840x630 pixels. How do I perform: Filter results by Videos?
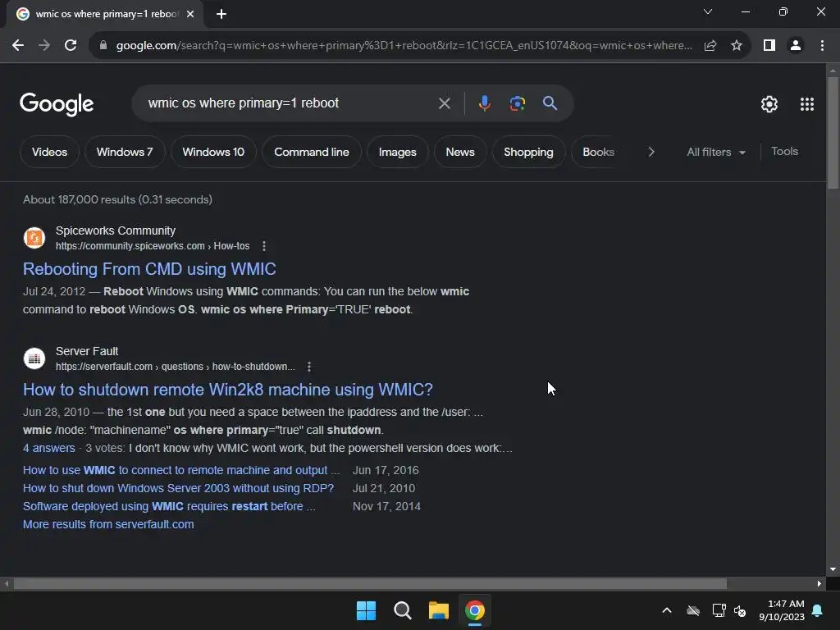pyautogui.click(x=49, y=152)
